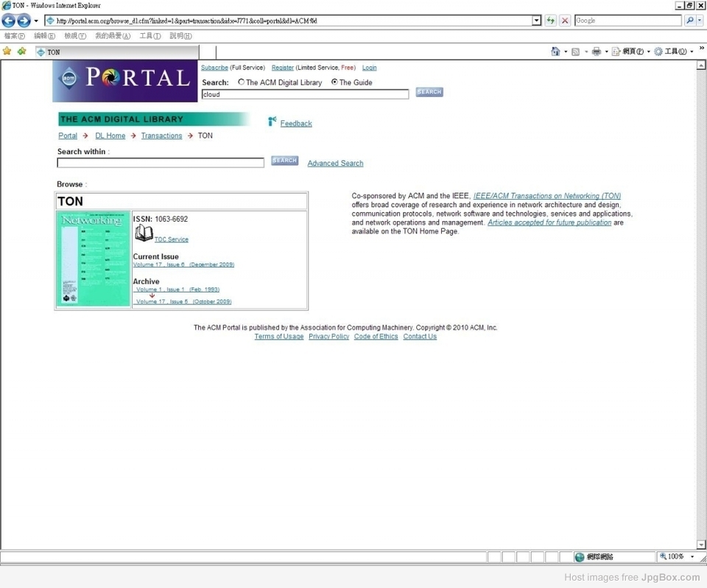
Task: Click the Search within text field
Action: 161,163
